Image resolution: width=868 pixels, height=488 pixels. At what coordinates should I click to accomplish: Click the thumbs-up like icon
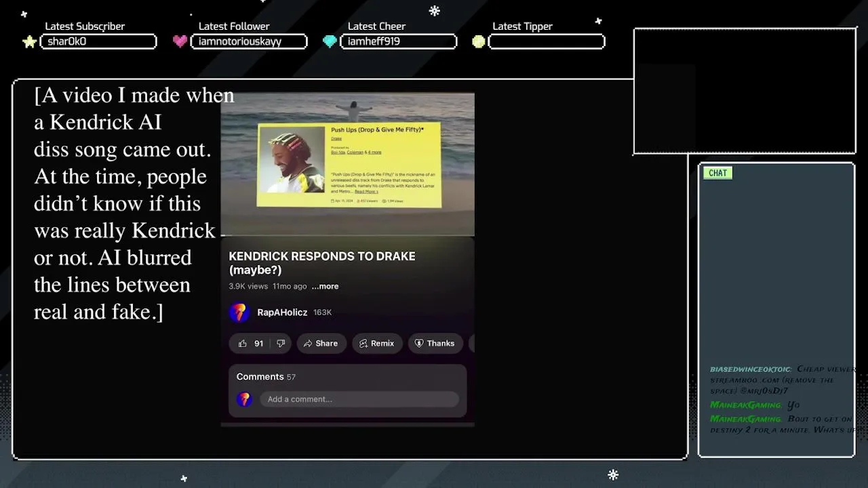point(242,344)
